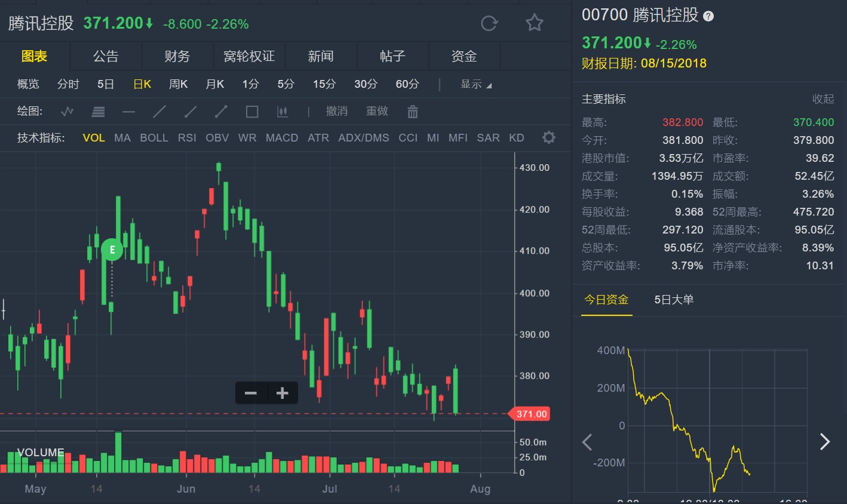This screenshot has width=847, height=504.
Task: Toggle the MACD indicator
Action: click(281, 138)
